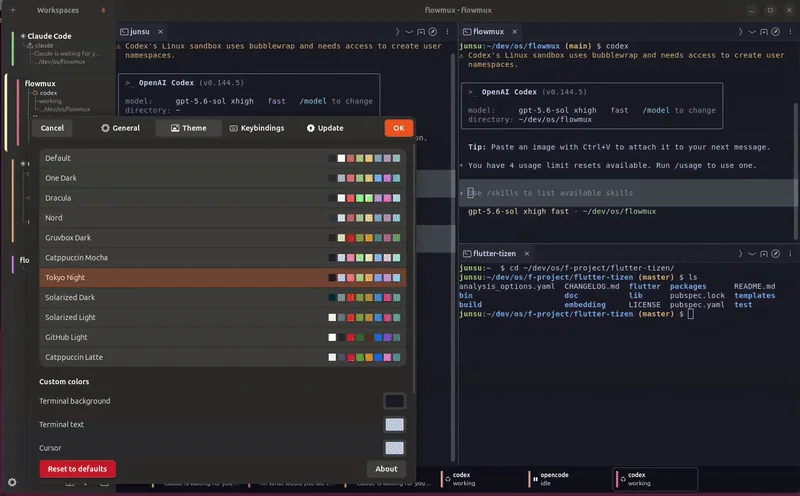Image resolution: width=800 pixels, height=496 pixels.
Task: Select the Nord theme
Action: coord(222,218)
